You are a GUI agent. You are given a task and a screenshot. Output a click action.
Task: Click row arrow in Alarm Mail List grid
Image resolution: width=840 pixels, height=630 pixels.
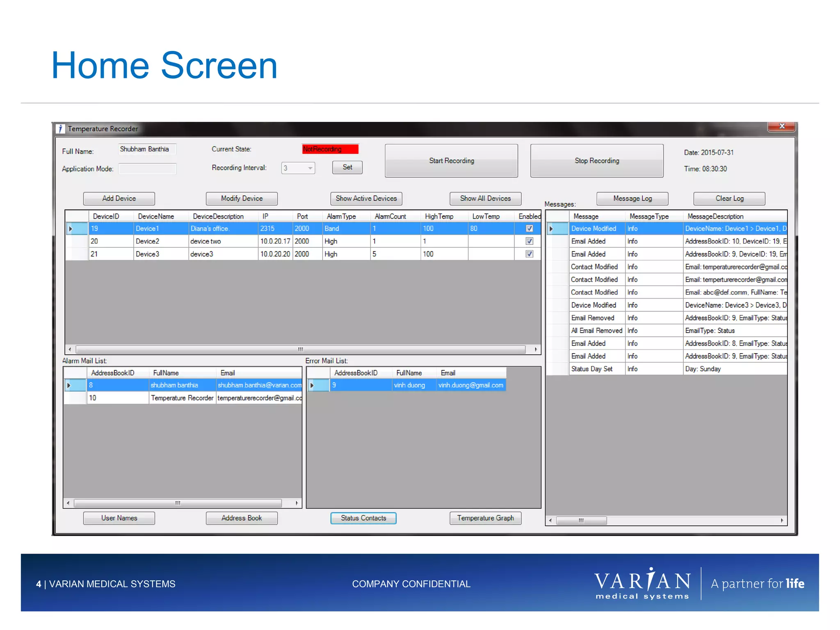69,385
